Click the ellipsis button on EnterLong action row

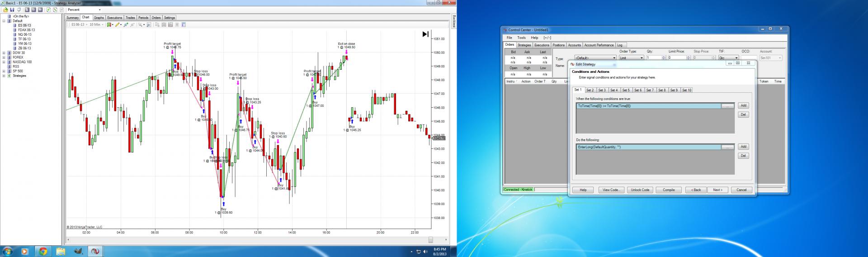[x=727, y=147]
